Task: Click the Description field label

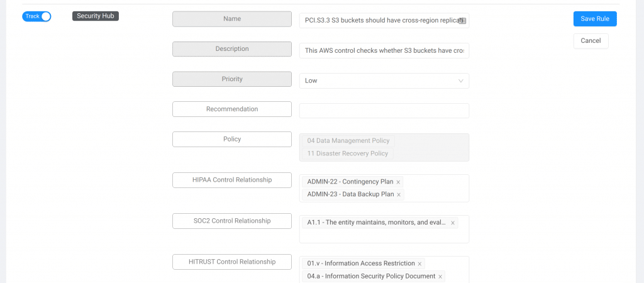Action: coord(232,49)
